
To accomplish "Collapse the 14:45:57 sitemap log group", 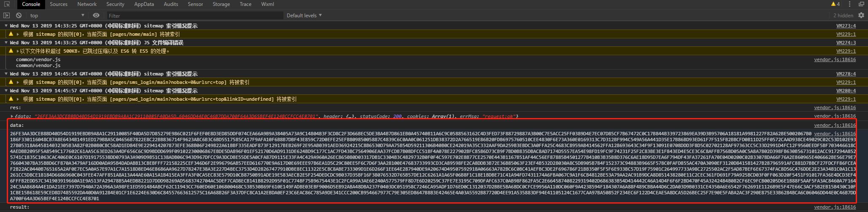I will [x=6, y=91].
